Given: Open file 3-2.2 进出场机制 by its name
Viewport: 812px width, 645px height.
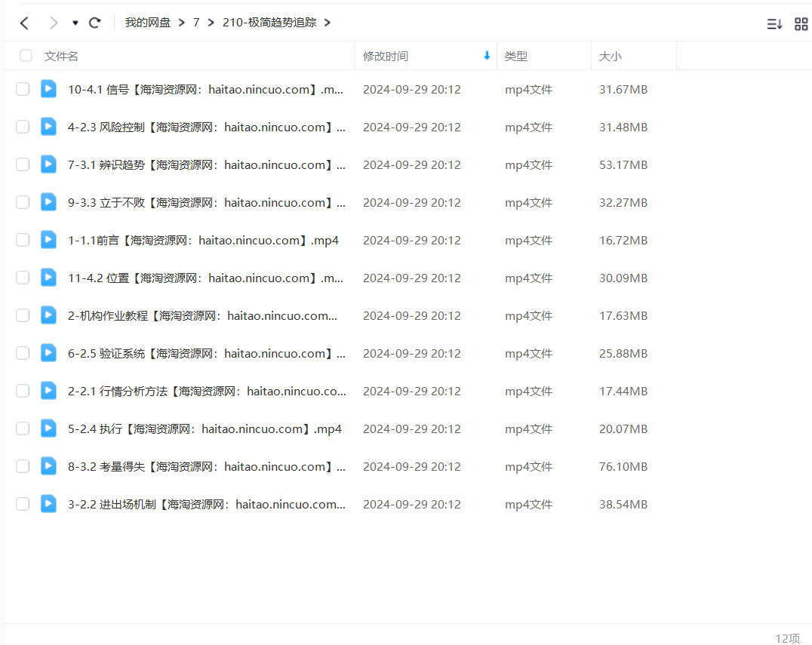Looking at the screenshot, I should pyautogui.click(x=207, y=504).
